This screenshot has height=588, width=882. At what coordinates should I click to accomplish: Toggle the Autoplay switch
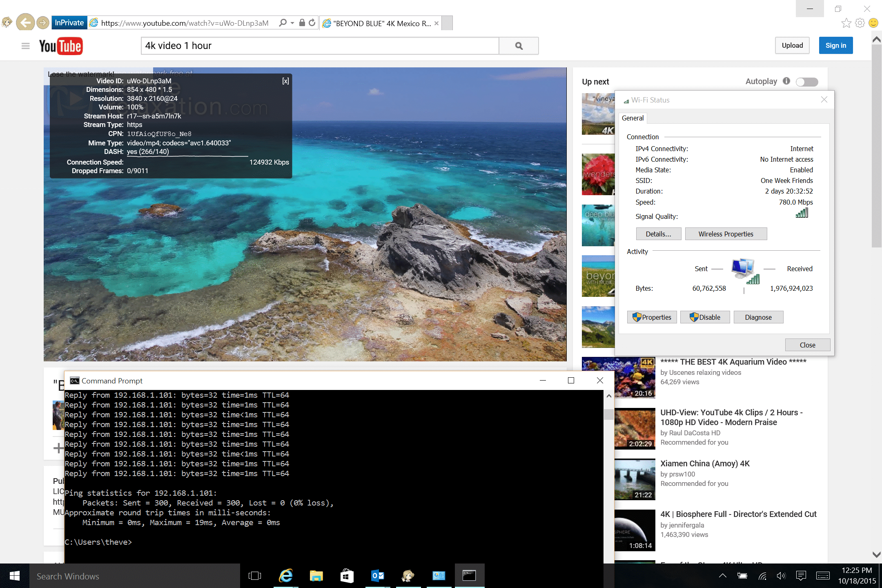pos(807,82)
